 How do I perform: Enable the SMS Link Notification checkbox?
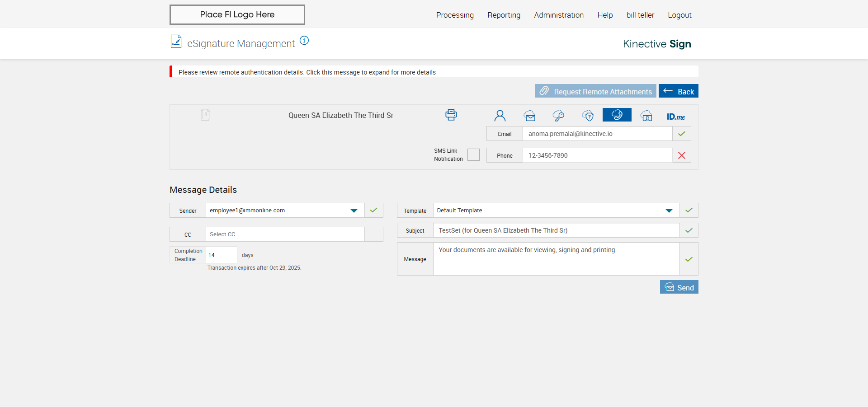click(x=473, y=155)
